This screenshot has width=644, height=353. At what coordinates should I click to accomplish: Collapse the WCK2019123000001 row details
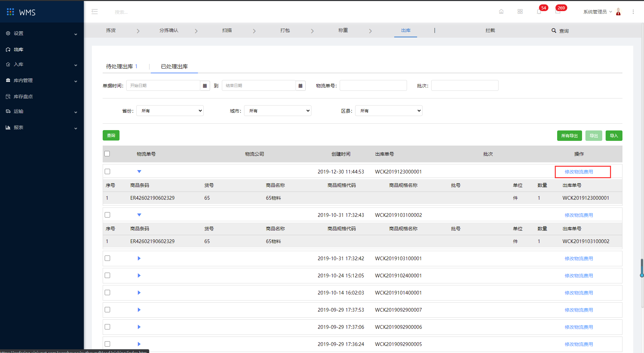[139, 171]
